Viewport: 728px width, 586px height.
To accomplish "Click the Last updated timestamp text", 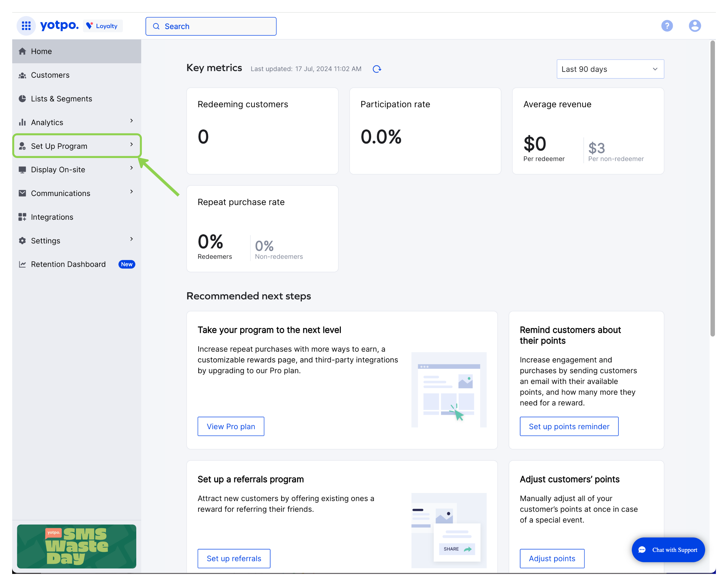I will [306, 69].
